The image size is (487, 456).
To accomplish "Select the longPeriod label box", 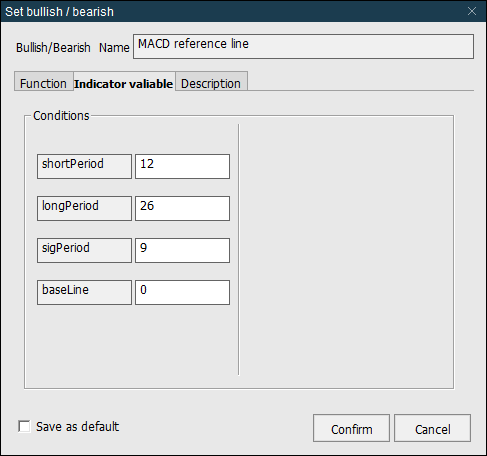I will tap(84, 208).
